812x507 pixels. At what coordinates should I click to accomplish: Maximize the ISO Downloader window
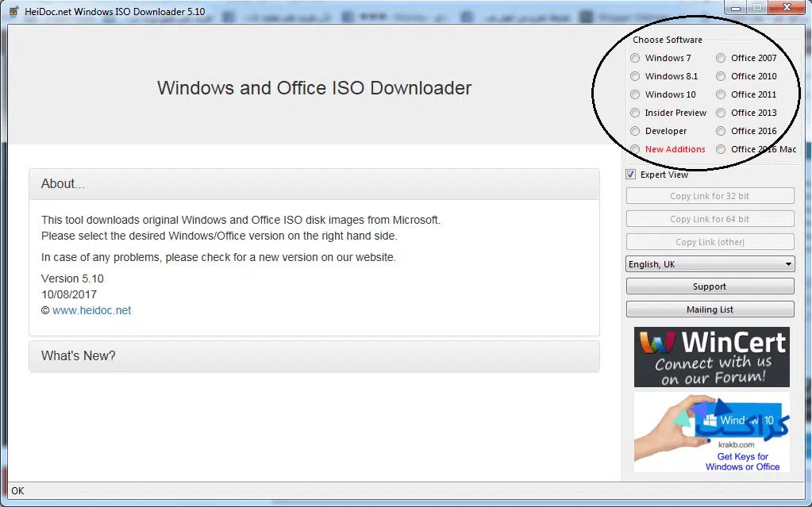757,8
